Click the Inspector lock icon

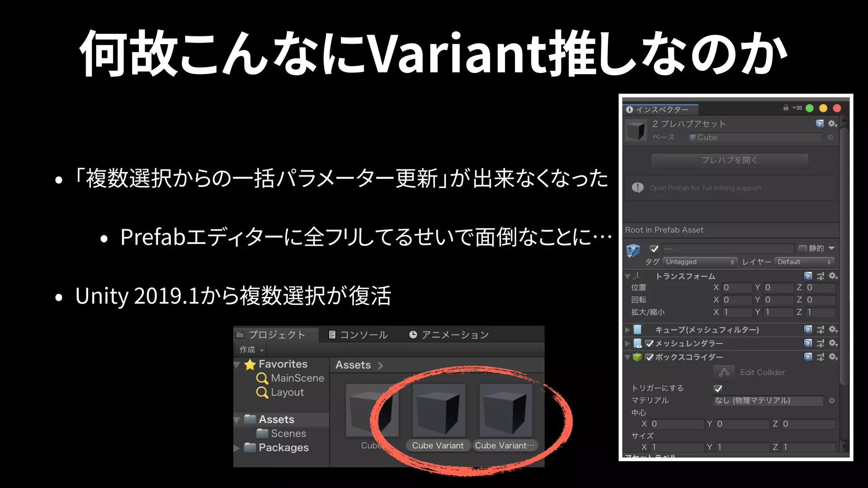[786, 108]
